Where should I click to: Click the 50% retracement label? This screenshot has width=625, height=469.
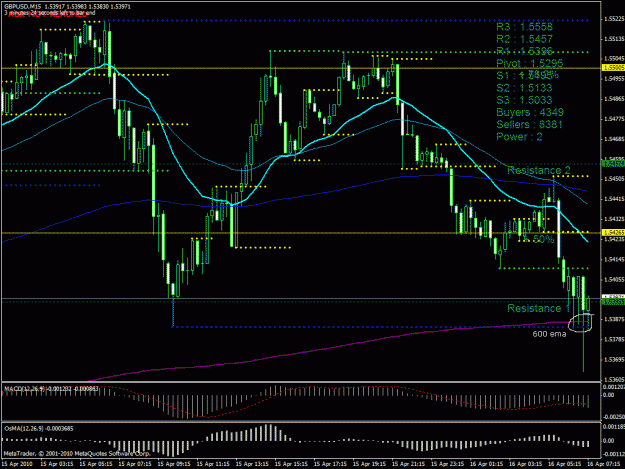tap(542, 239)
